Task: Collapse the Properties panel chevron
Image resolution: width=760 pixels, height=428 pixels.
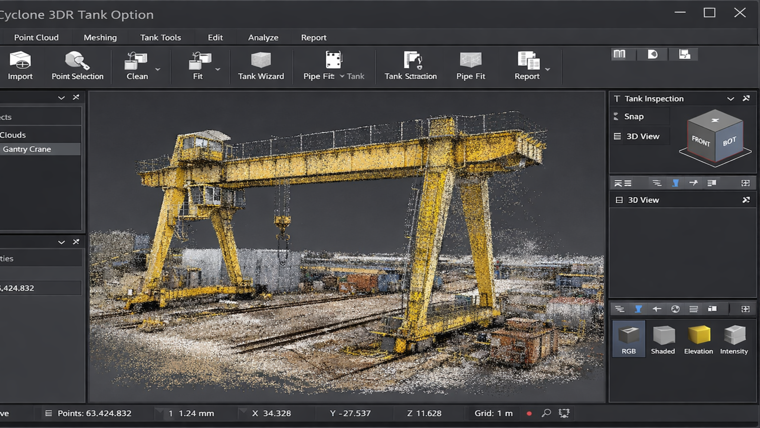Action: point(61,242)
